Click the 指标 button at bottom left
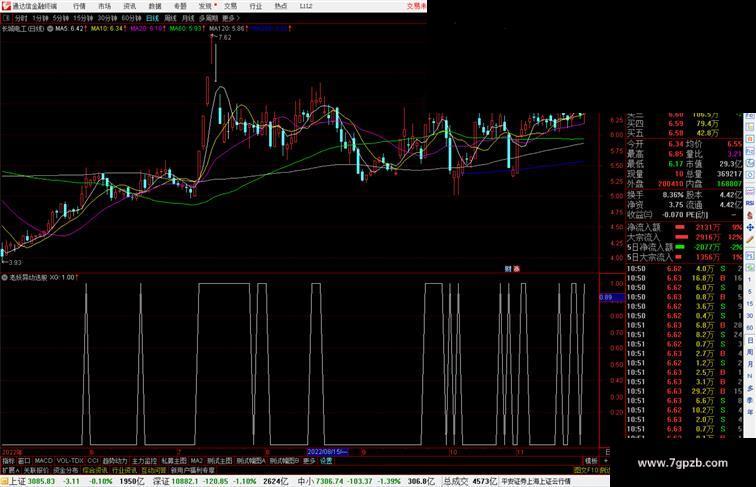 pyautogui.click(x=8, y=461)
